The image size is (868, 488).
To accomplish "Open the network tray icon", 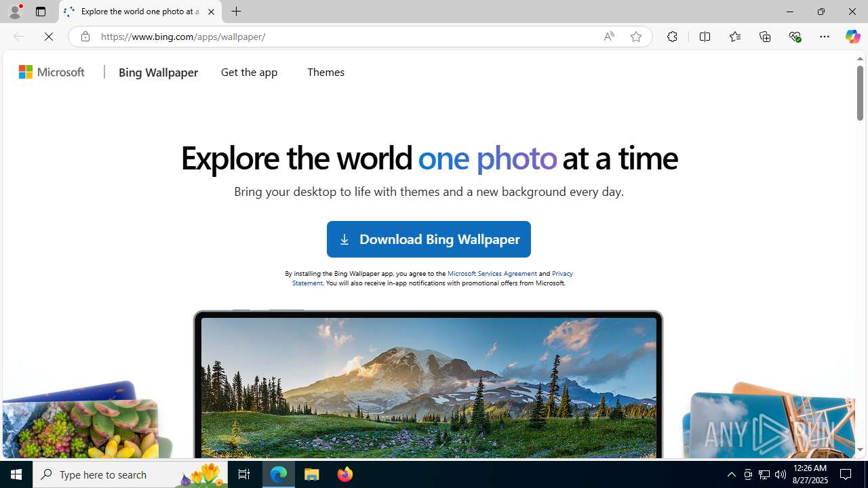I will click(x=764, y=474).
